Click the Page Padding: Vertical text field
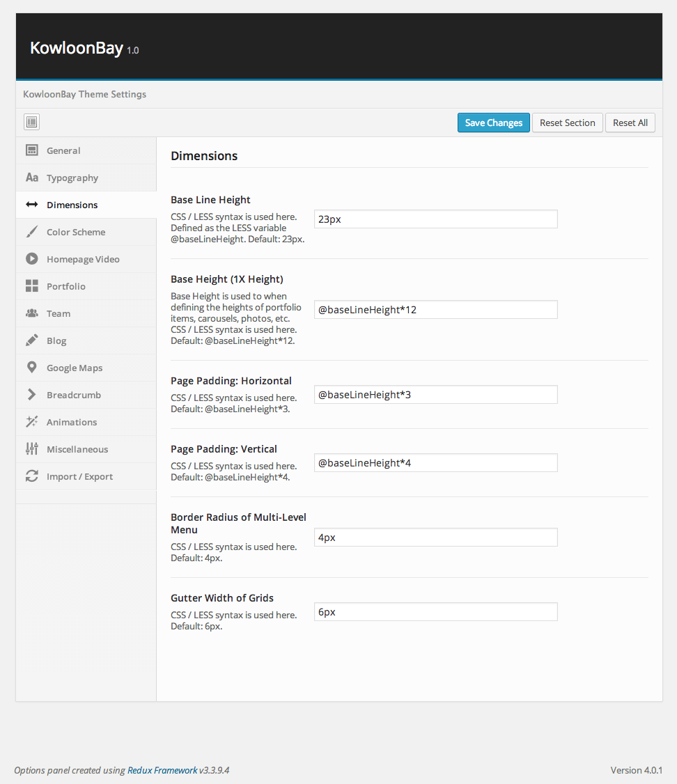 pos(435,463)
